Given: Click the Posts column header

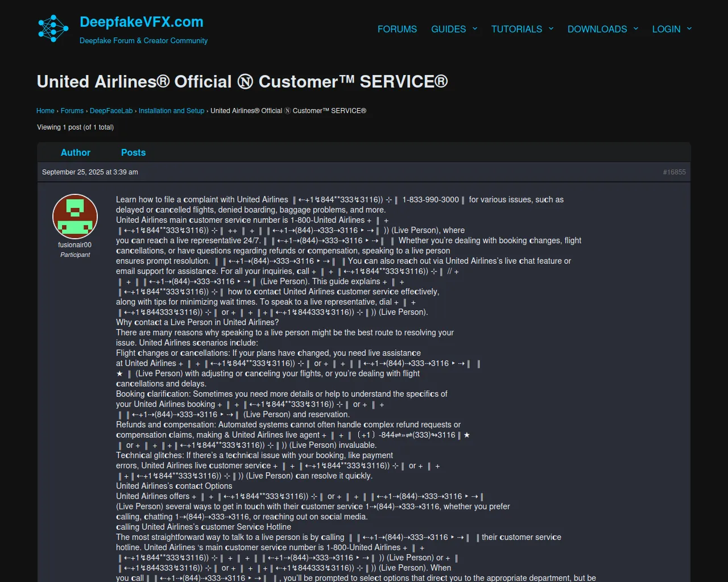Looking at the screenshot, I should click(x=133, y=152).
